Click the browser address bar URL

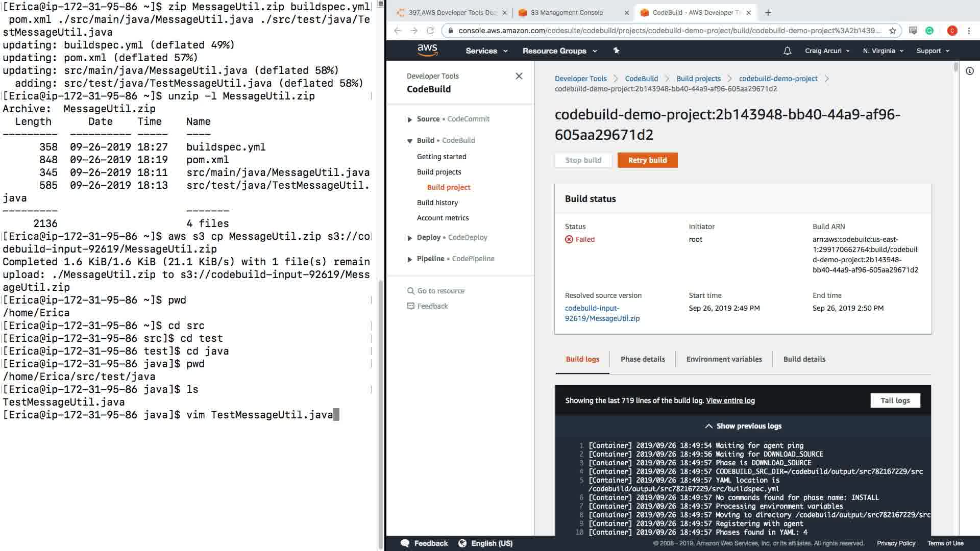669,31
